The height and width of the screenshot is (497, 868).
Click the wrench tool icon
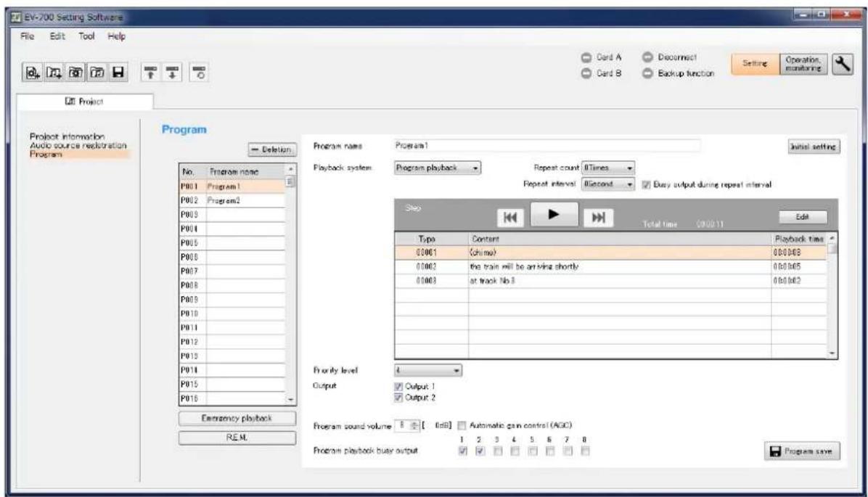tap(842, 64)
